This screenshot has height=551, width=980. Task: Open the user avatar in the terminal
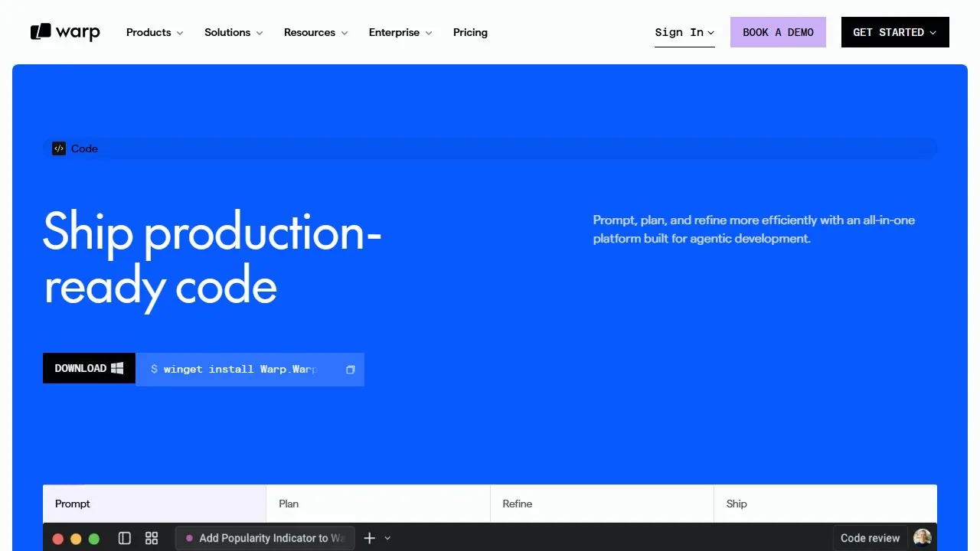coord(923,538)
